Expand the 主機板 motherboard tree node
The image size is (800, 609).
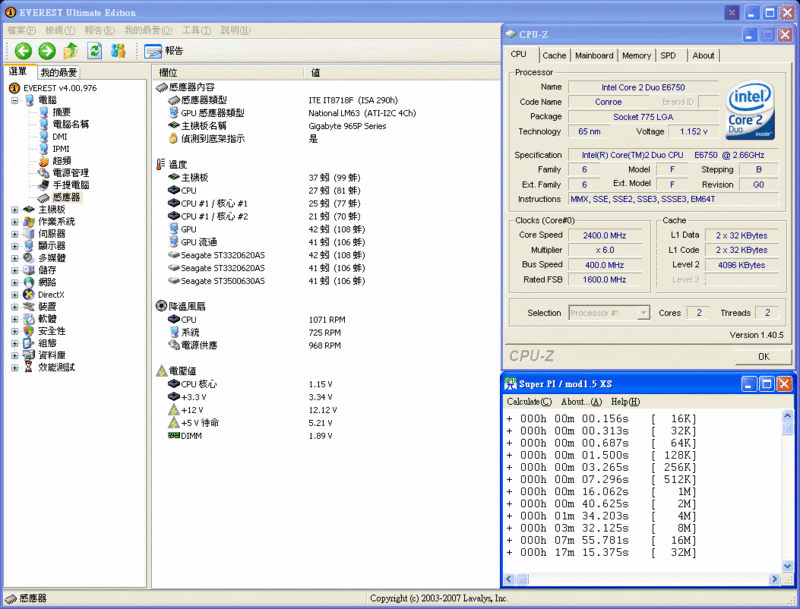14,209
